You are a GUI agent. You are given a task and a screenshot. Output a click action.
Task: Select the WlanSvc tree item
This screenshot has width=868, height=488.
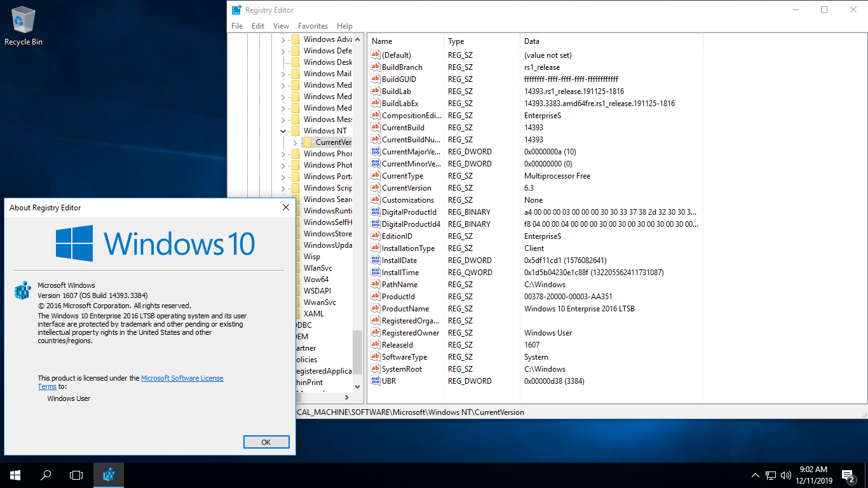point(318,268)
